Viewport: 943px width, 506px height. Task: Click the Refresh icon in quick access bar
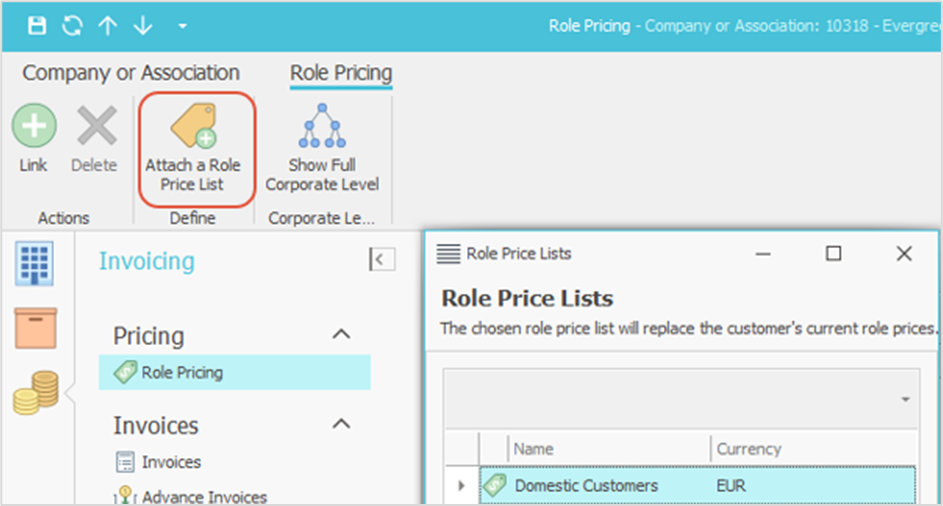click(72, 26)
